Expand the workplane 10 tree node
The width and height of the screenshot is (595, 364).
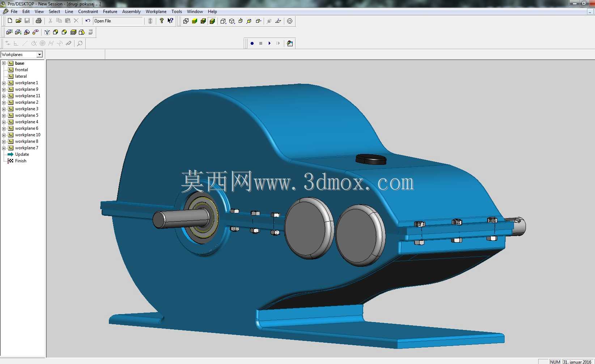tap(4, 135)
